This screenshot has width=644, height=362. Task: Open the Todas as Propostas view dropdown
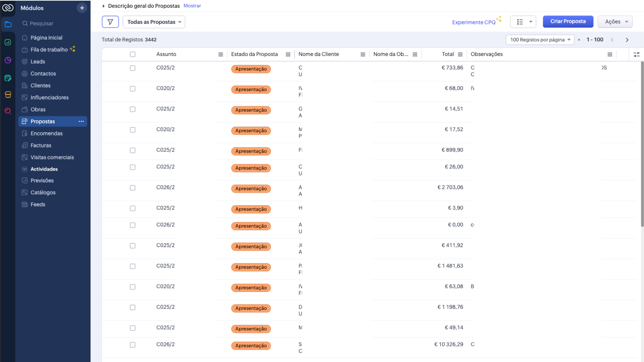pyautogui.click(x=154, y=22)
